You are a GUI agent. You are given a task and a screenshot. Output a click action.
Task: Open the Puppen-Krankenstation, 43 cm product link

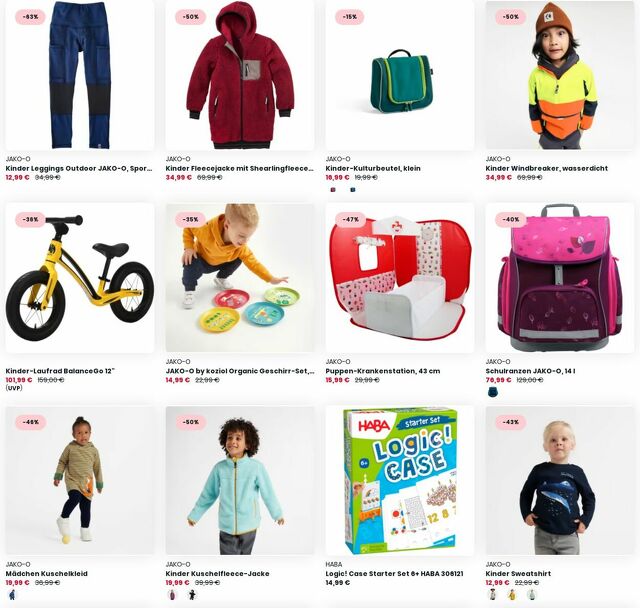pyautogui.click(x=383, y=371)
